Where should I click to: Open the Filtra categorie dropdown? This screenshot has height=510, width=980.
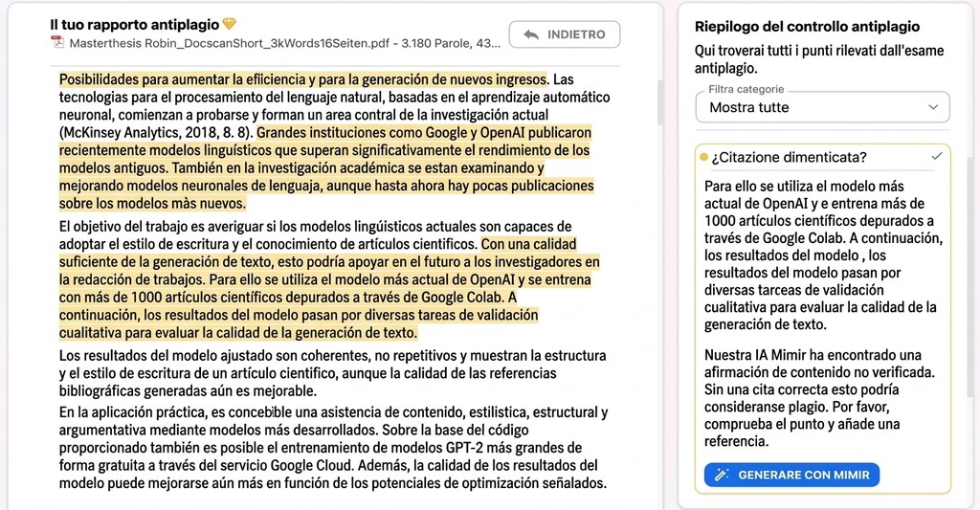(x=822, y=107)
